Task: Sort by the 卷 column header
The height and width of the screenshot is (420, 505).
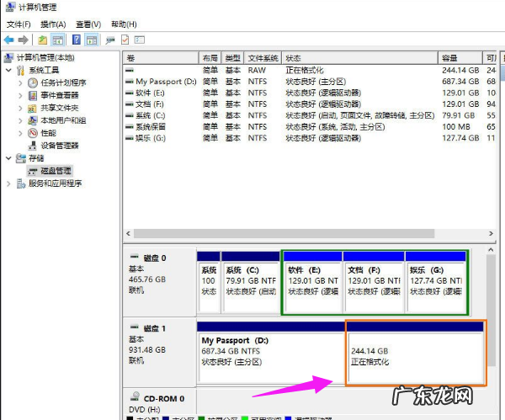Action: pos(161,58)
